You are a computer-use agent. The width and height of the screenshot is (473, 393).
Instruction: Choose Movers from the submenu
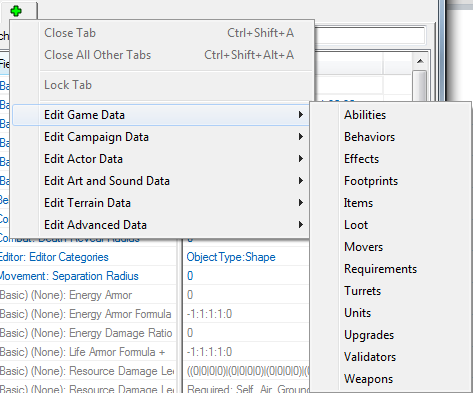click(x=391, y=247)
